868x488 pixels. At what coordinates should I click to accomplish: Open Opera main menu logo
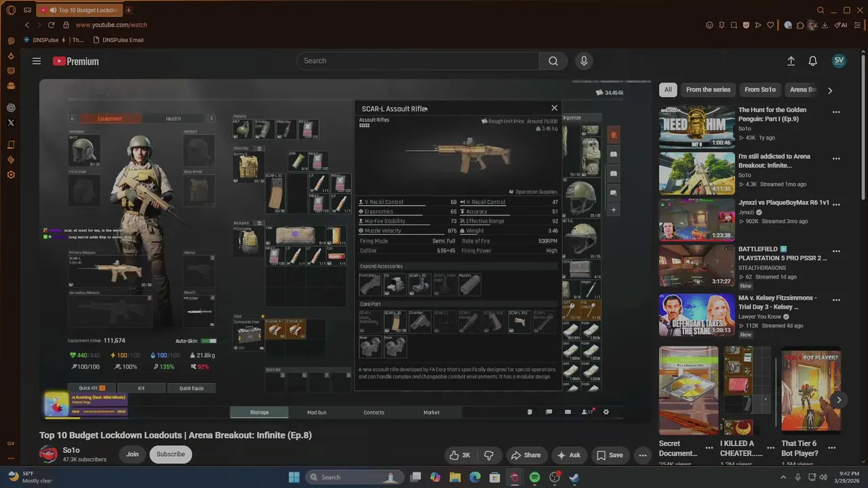(11, 10)
